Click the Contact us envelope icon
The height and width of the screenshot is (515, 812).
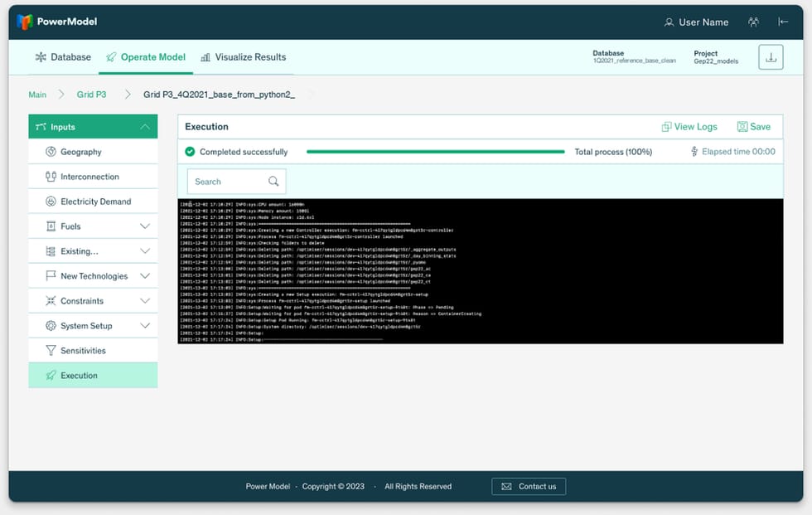click(x=506, y=487)
